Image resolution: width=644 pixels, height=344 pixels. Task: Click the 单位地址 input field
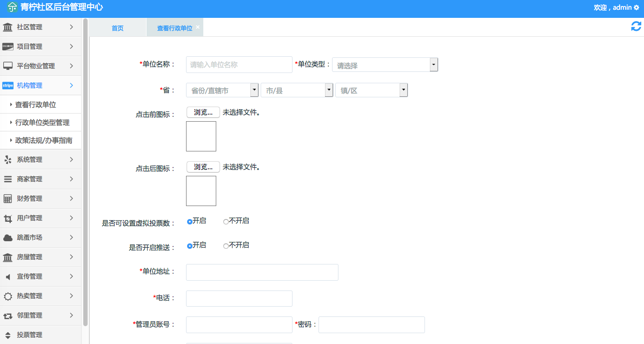[262, 272]
